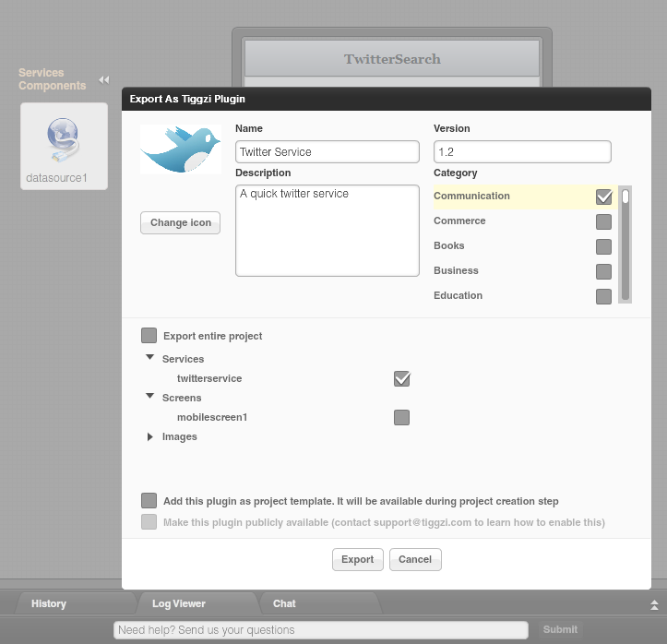
Task: Click inside the Description text area
Action: pos(328,231)
